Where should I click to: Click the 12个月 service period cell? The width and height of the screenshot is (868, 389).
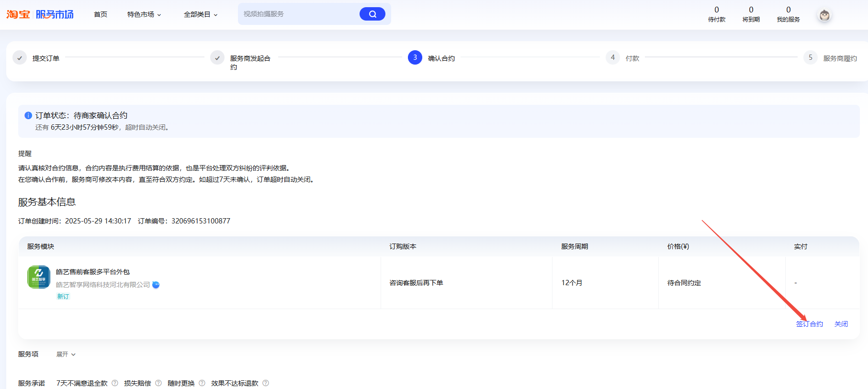point(572,283)
